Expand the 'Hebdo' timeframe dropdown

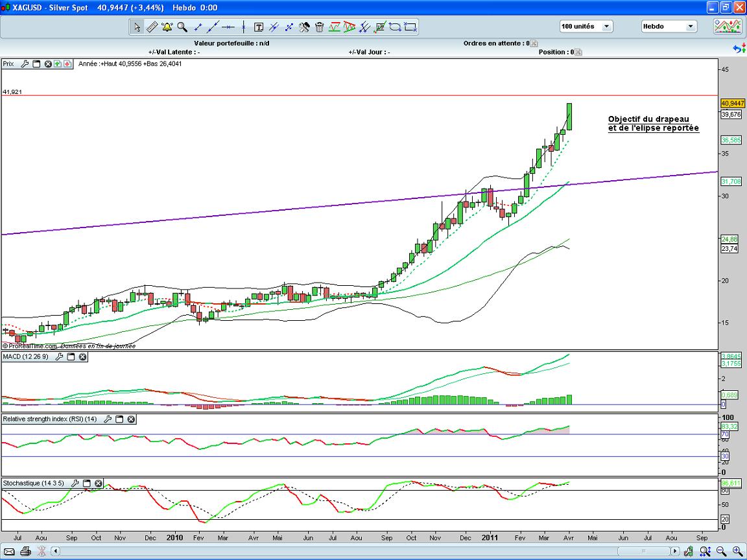[669, 27]
